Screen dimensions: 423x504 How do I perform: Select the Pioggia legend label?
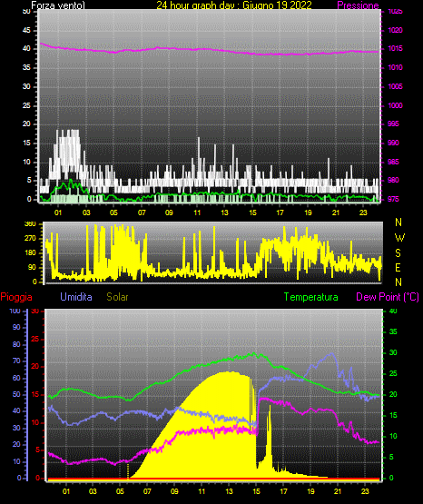[x=16, y=297]
